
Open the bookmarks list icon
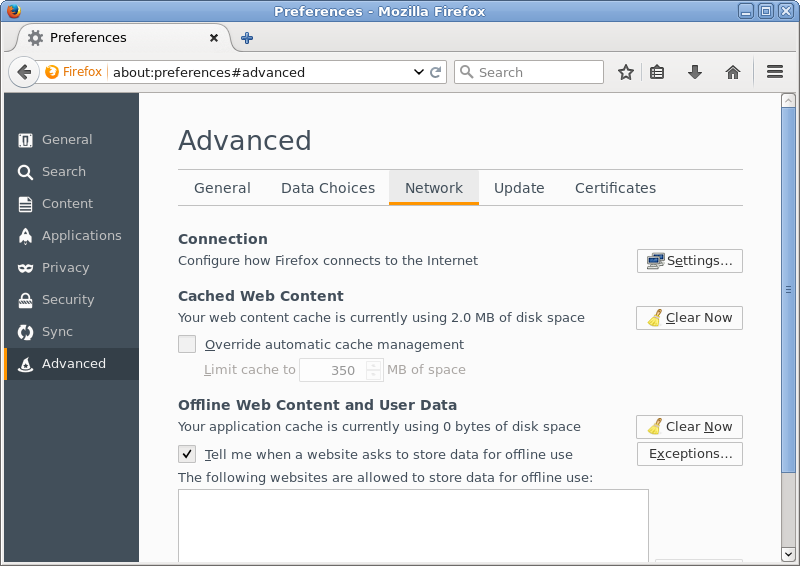pos(657,72)
